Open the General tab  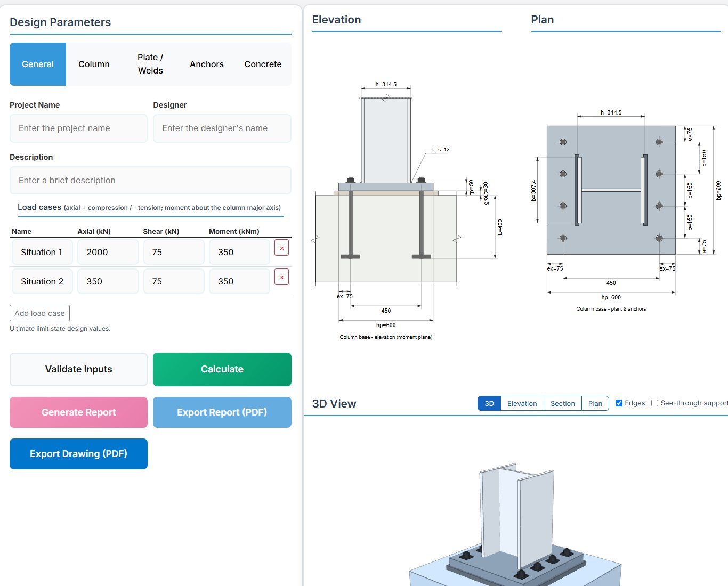pyautogui.click(x=38, y=64)
